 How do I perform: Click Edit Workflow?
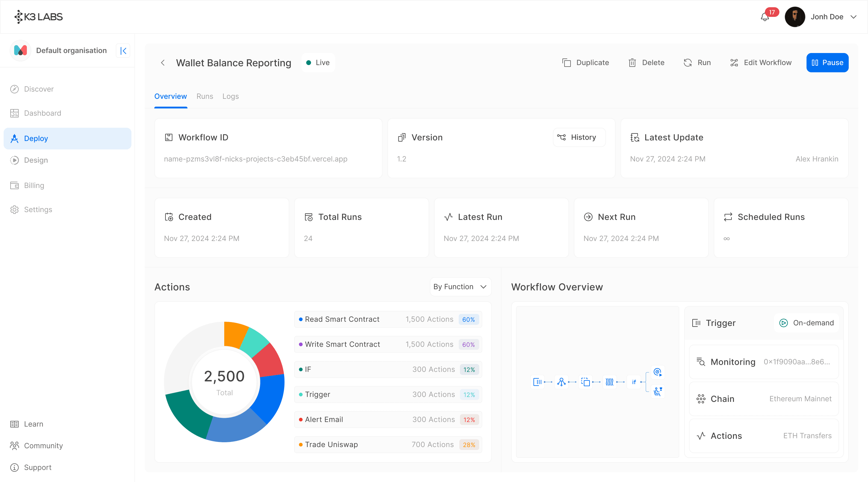(761, 63)
